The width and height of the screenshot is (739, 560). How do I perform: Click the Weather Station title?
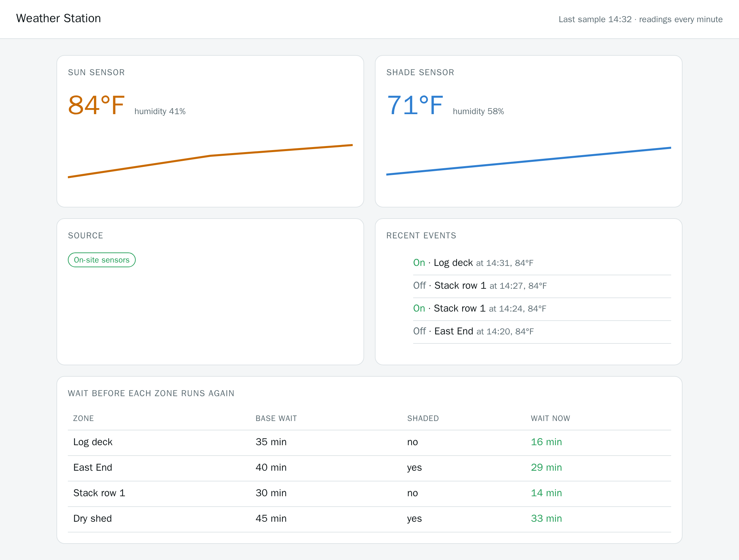(x=58, y=18)
